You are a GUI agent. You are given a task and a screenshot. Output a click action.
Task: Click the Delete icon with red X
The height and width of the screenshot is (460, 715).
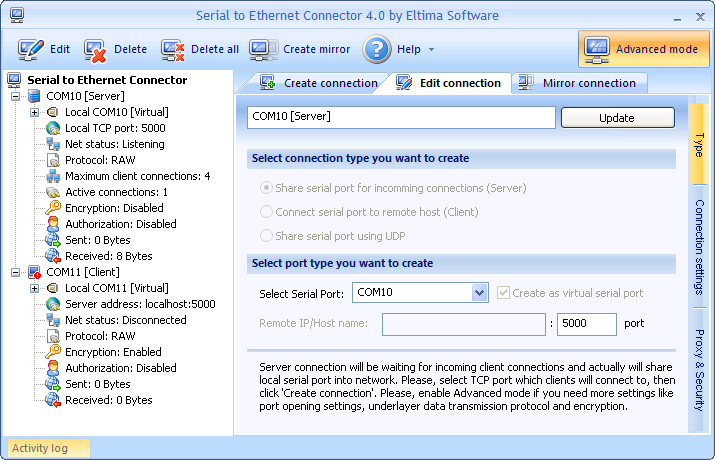click(x=95, y=50)
